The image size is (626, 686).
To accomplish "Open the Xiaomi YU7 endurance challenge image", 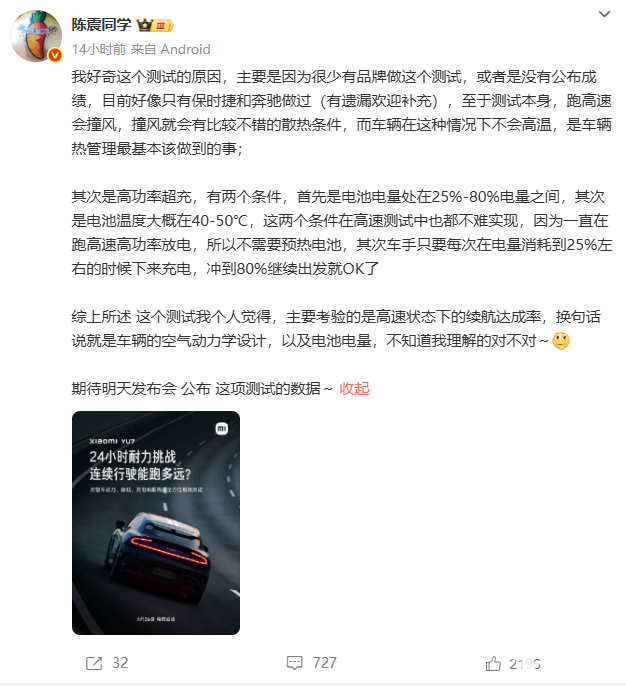I will point(156,523).
